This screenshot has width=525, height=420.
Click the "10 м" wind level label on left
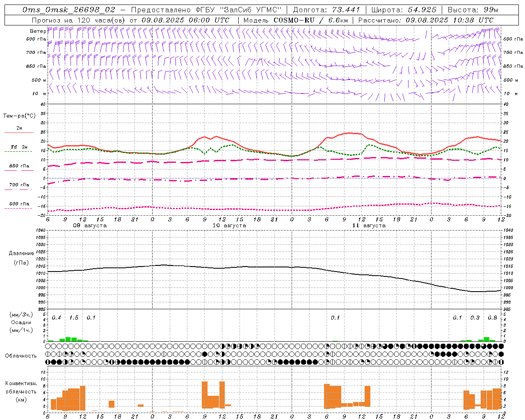pyautogui.click(x=39, y=94)
